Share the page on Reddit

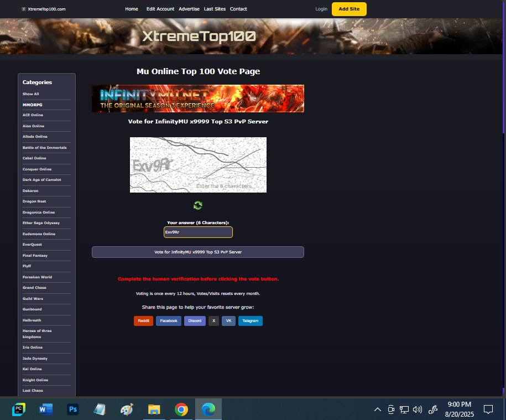coord(143,321)
